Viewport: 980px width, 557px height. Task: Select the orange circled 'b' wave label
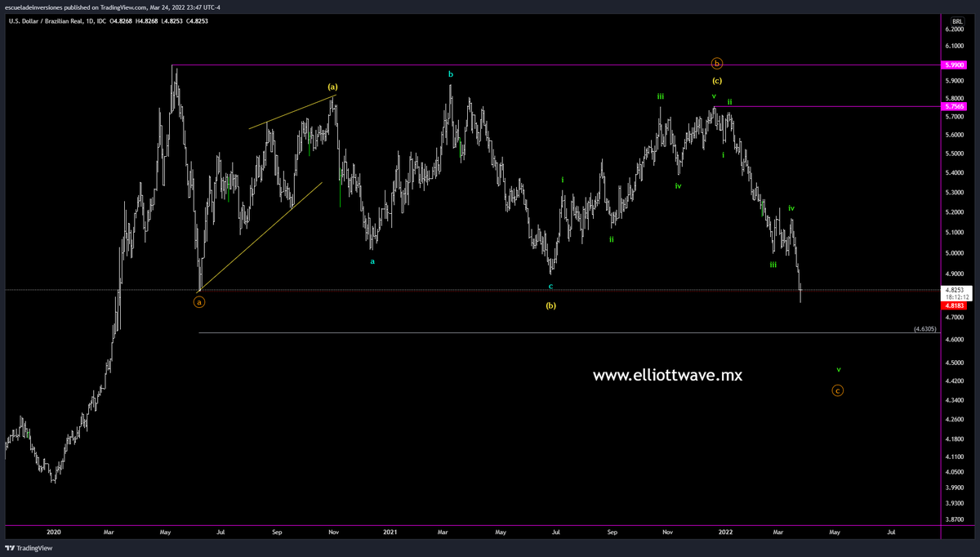(717, 64)
